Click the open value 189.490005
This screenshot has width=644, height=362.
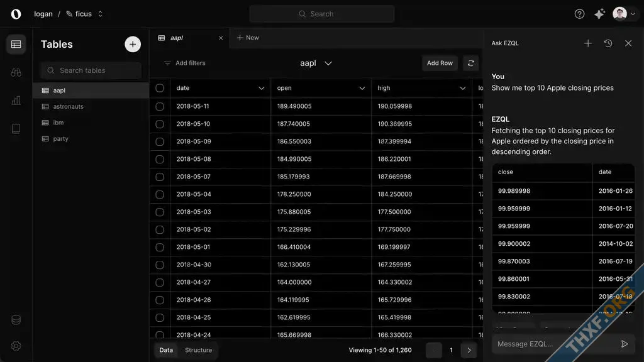tap(294, 106)
